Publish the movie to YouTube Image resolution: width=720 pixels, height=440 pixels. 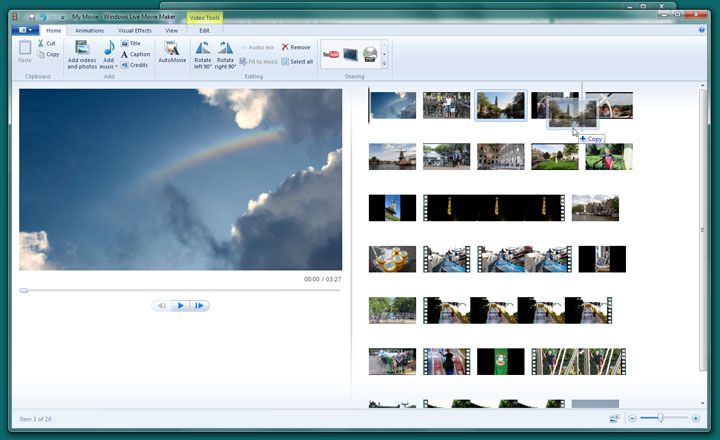[330, 53]
